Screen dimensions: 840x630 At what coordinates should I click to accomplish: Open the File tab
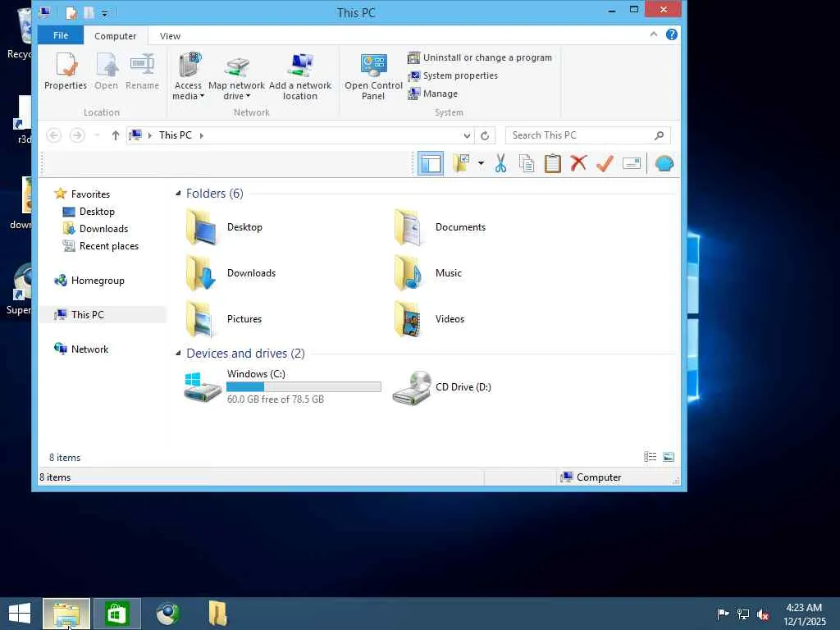coord(61,35)
